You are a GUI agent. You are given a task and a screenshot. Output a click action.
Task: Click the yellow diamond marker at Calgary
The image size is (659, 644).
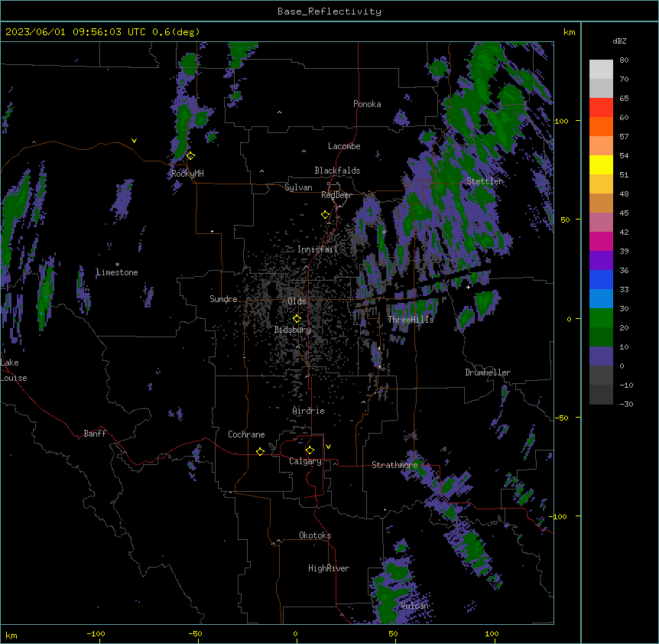[310, 450]
